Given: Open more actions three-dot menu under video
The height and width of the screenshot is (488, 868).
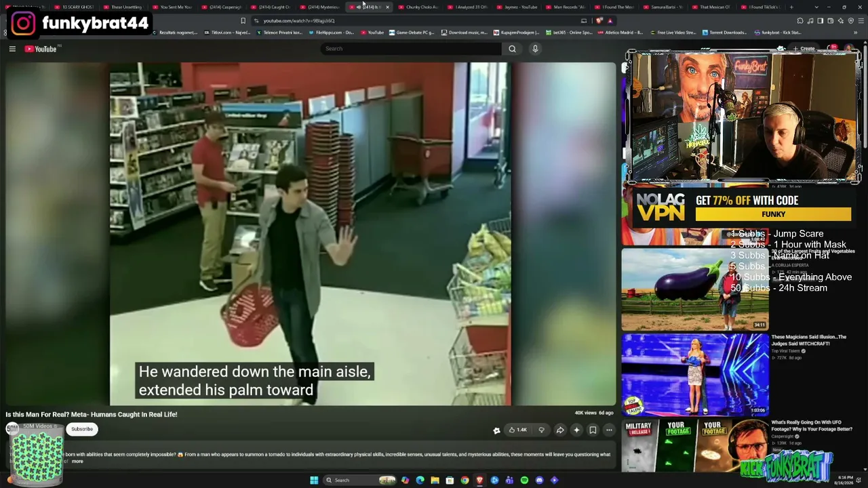Looking at the screenshot, I should point(609,430).
